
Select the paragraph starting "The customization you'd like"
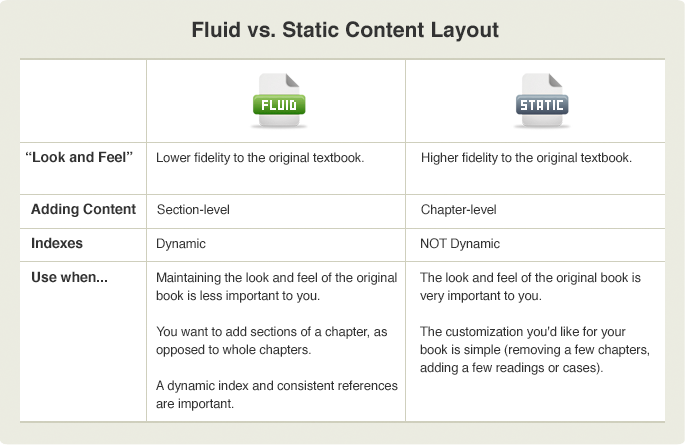pos(535,349)
